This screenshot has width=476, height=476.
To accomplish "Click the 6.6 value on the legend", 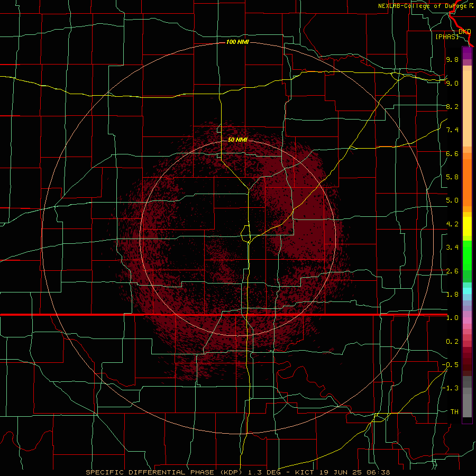I will (452, 154).
